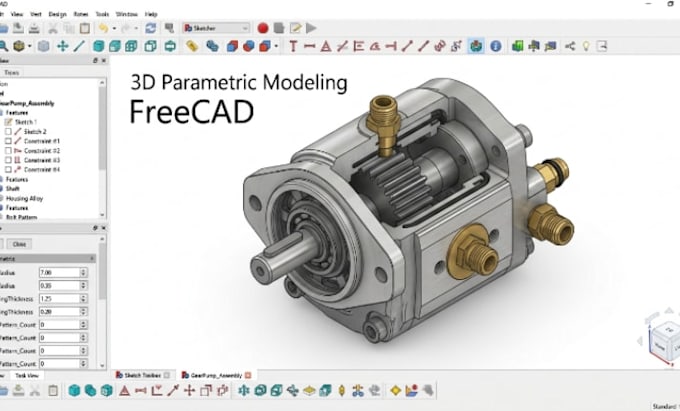Click the scissors cut icon in top toolbar

click(x=52, y=28)
